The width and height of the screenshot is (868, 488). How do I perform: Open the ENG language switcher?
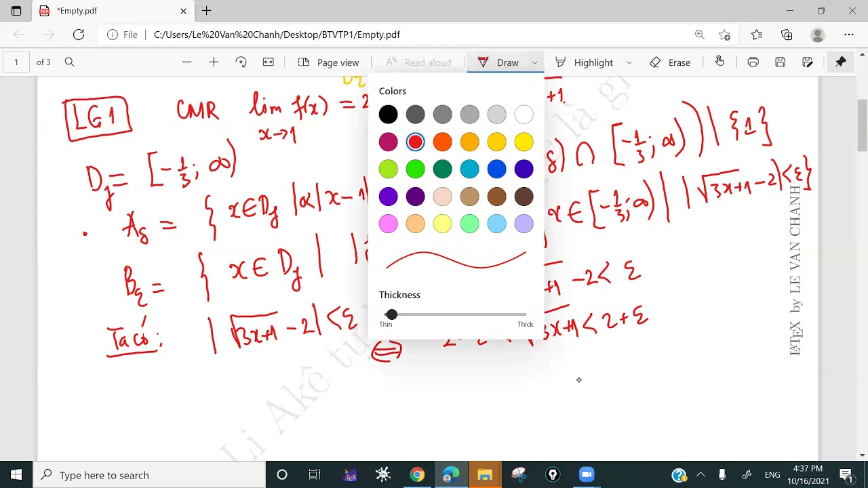pyautogui.click(x=772, y=474)
